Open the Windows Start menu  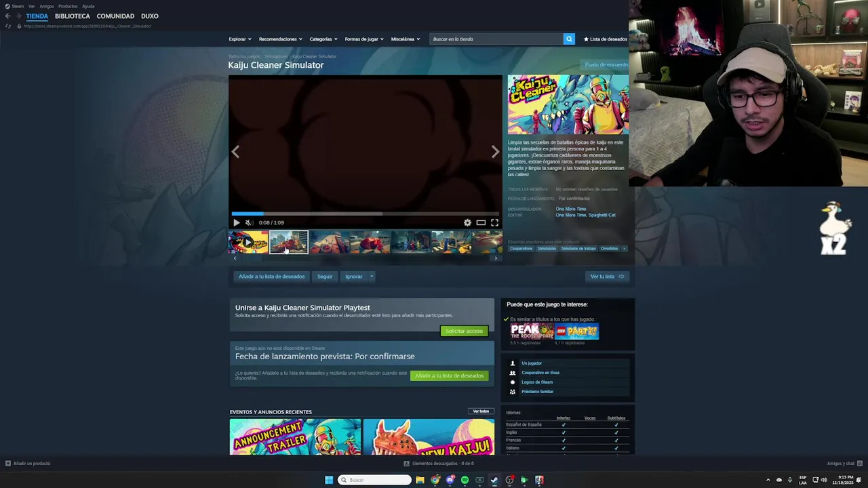329,480
